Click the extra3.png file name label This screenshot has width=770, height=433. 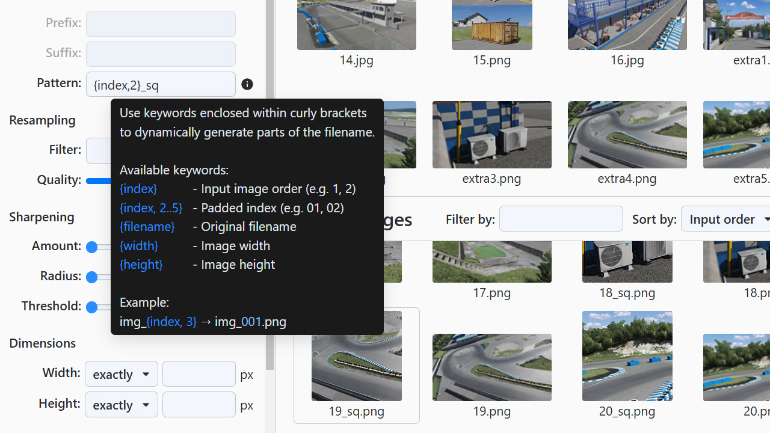pos(492,179)
